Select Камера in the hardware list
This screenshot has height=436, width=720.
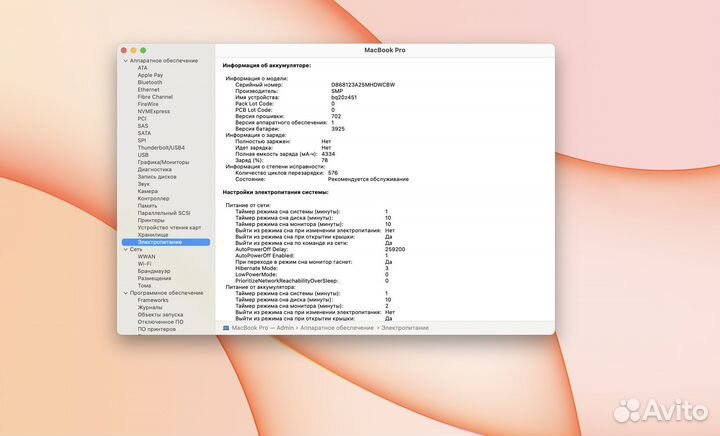coord(147,191)
